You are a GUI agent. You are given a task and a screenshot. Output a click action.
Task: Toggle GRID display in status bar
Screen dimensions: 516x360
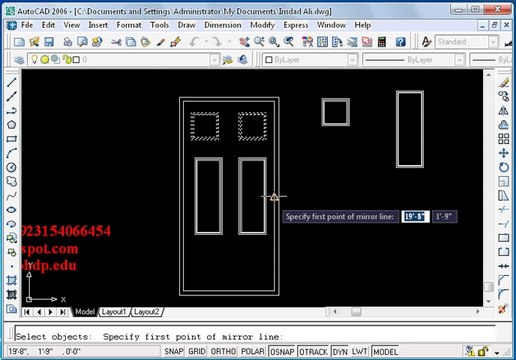tap(197, 352)
